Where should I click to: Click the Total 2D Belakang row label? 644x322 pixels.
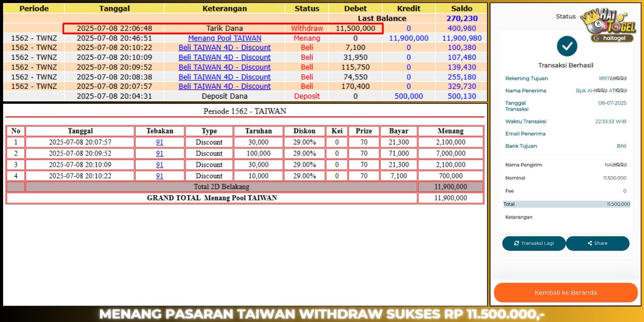221,187
